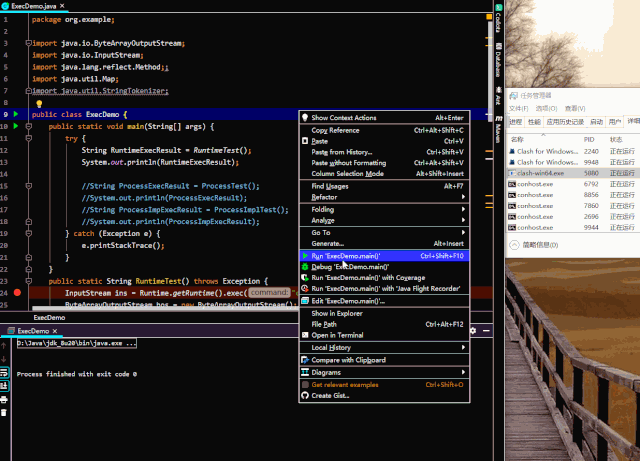Hide the run panel with minus icon

coord(486,330)
